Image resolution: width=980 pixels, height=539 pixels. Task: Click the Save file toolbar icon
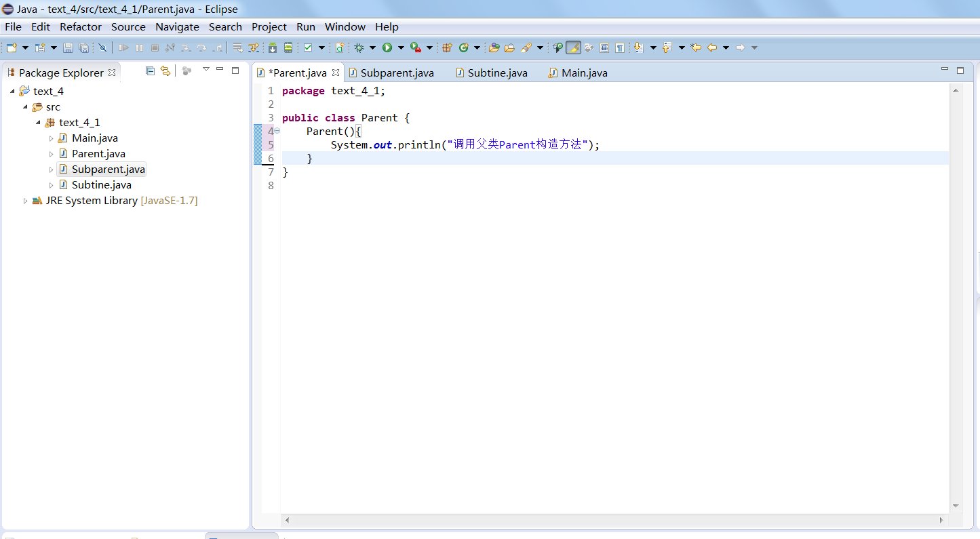68,47
